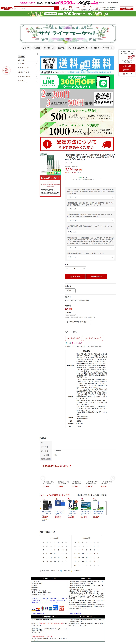The height and width of the screenshot is (644, 136).
Task: Open the 楽天市場TOP tab
Action: (x=108, y=48)
